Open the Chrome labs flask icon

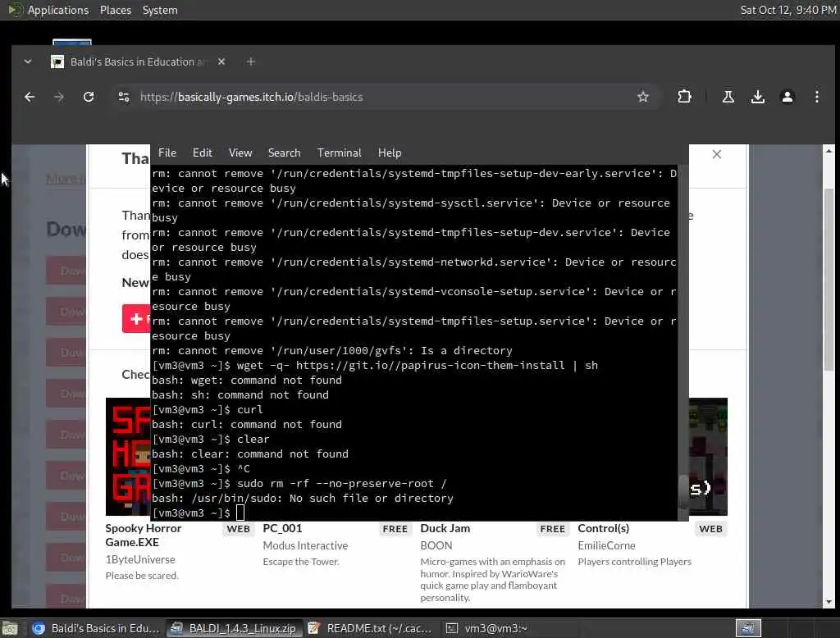[x=728, y=97]
